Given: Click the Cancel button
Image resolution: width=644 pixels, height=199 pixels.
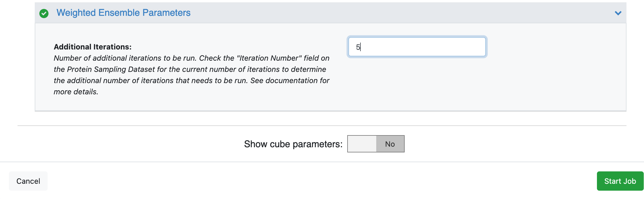Looking at the screenshot, I should pos(28,181).
